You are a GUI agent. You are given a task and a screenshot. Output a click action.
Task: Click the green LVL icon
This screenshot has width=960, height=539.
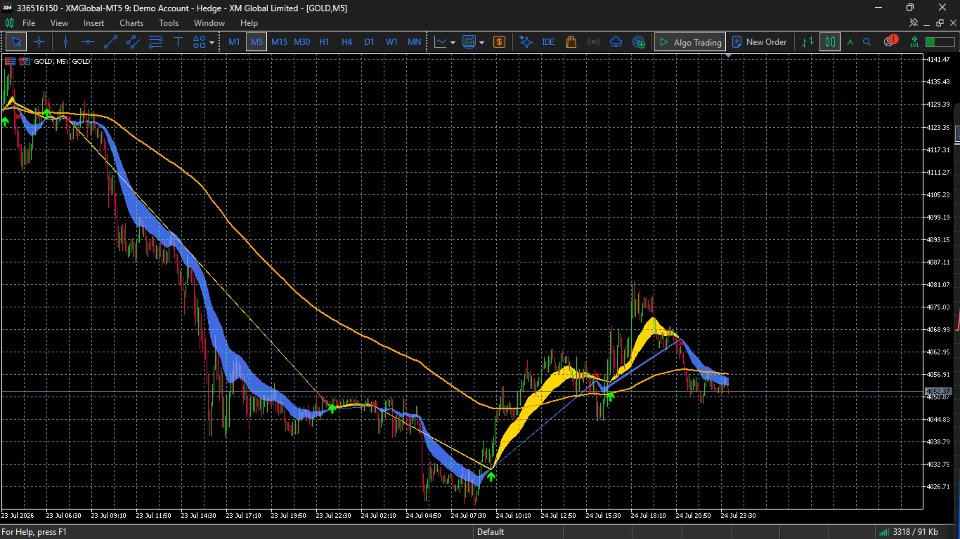tap(914, 42)
